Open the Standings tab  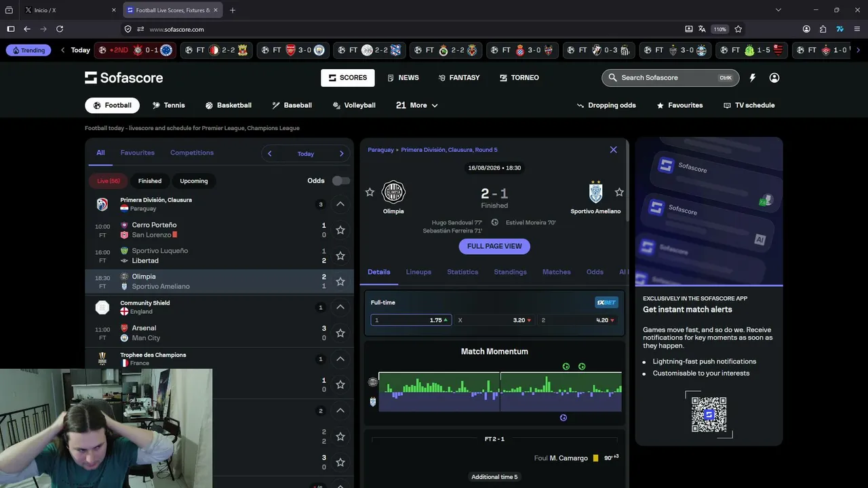[510, 272]
